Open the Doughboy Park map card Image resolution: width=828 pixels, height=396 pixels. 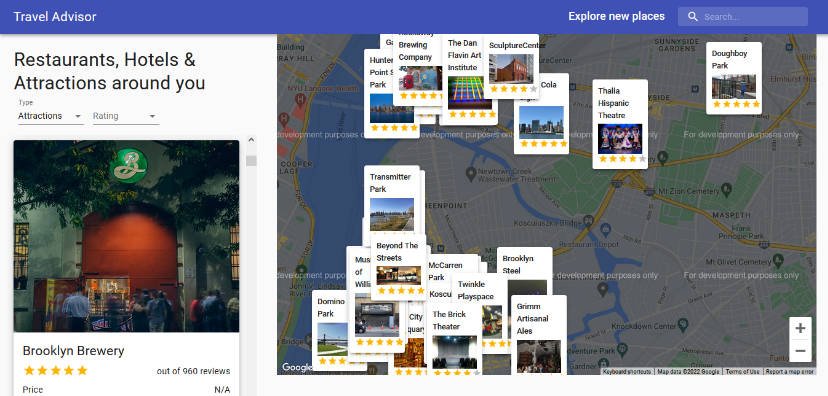(733, 78)
